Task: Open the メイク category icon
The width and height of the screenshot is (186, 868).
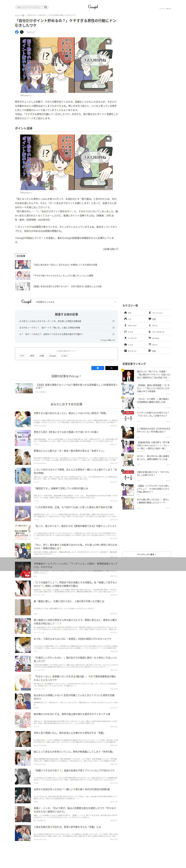Action: point(126,332)
